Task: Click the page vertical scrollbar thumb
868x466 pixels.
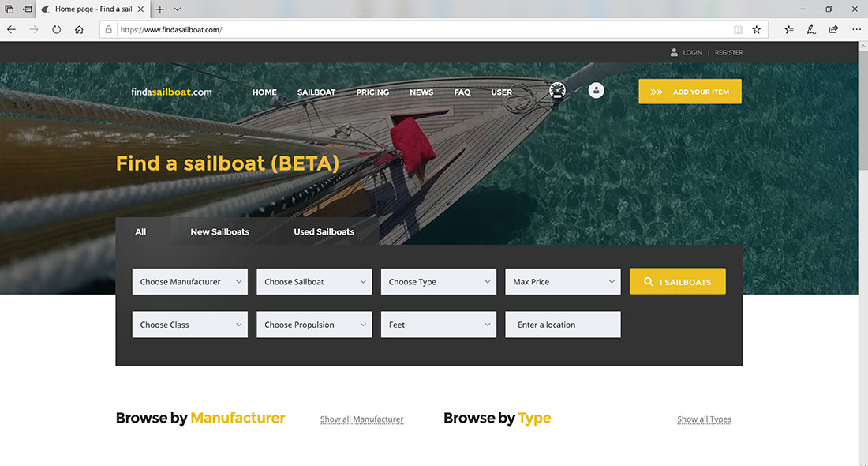Action: (863, 111)
